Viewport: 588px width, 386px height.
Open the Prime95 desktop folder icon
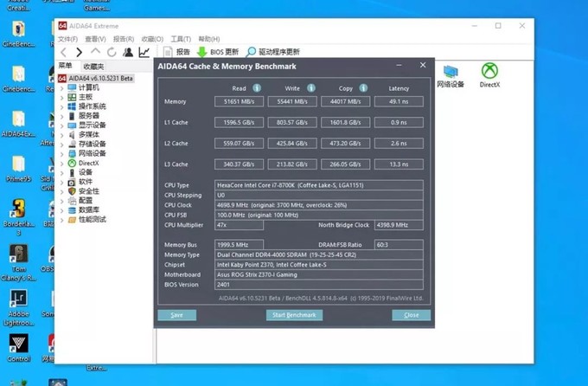tap(18, 169)
